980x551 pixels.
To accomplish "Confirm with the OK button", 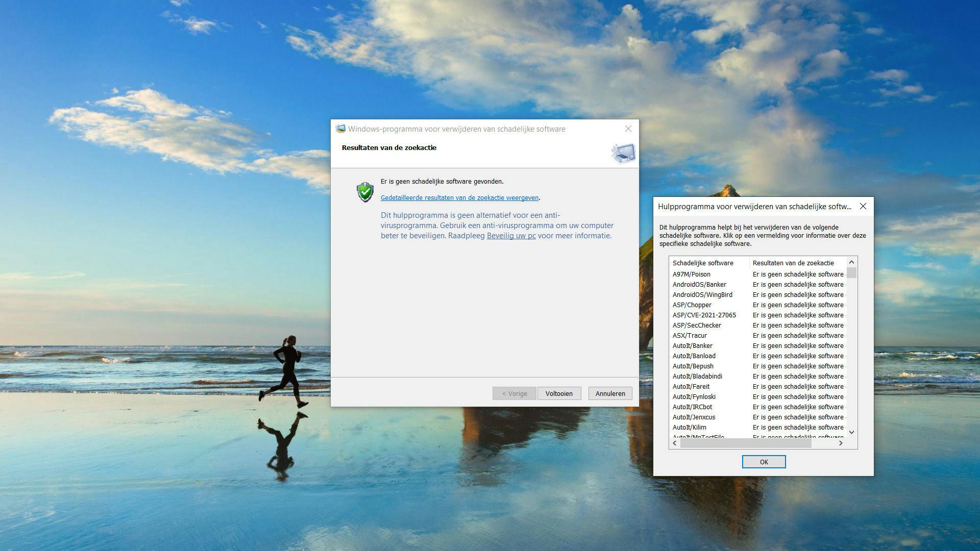I will point(764,462).
